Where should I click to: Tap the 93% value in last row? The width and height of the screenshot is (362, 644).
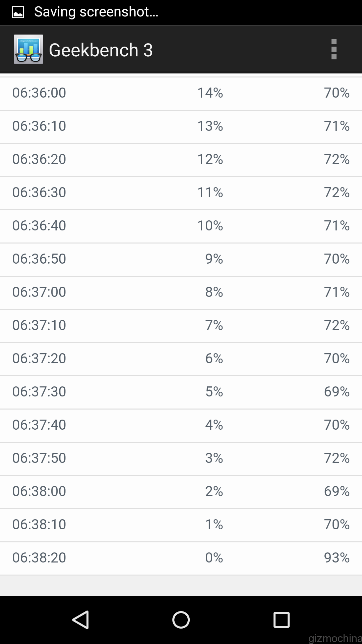337,558
